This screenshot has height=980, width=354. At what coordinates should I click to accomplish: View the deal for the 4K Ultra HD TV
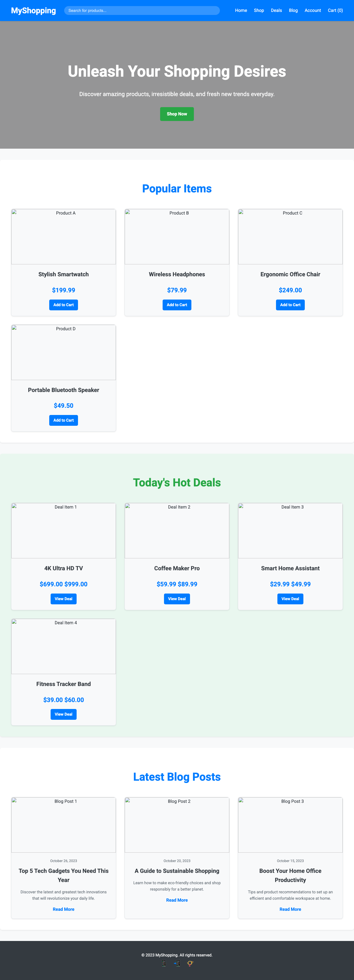(63, 599)
